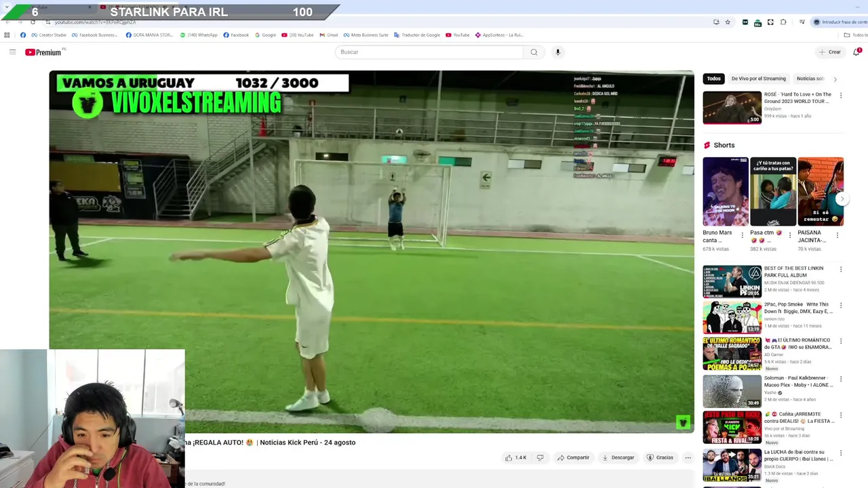Viewport: 868px width, 488px height.
Task: Open options for Bruno Mars short
Action: click(742, 235)
